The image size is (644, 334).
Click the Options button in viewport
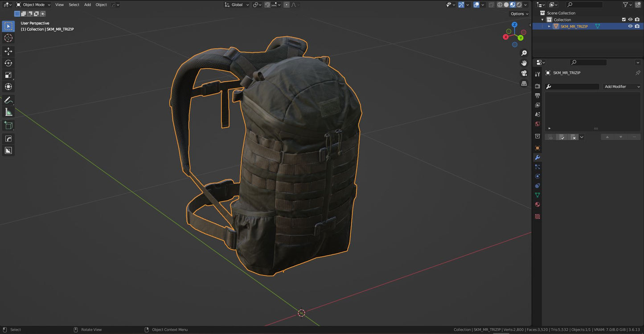pos(518,14)
